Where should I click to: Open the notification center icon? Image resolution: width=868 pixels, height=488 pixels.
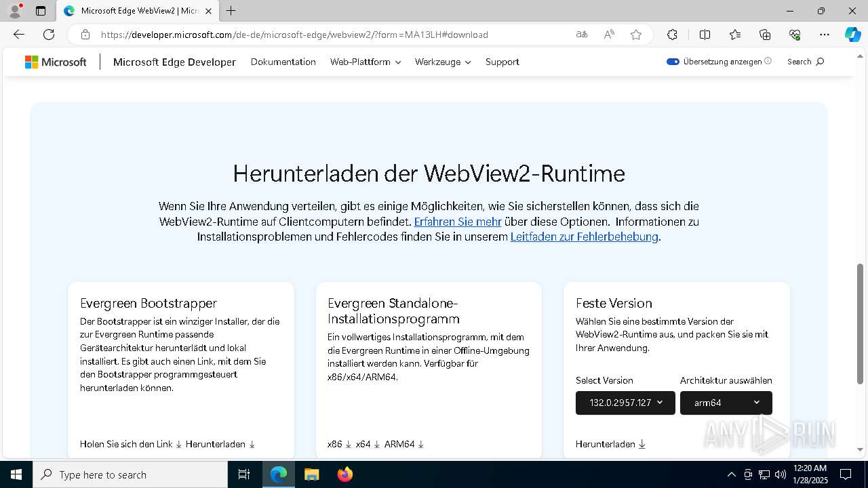846,474
